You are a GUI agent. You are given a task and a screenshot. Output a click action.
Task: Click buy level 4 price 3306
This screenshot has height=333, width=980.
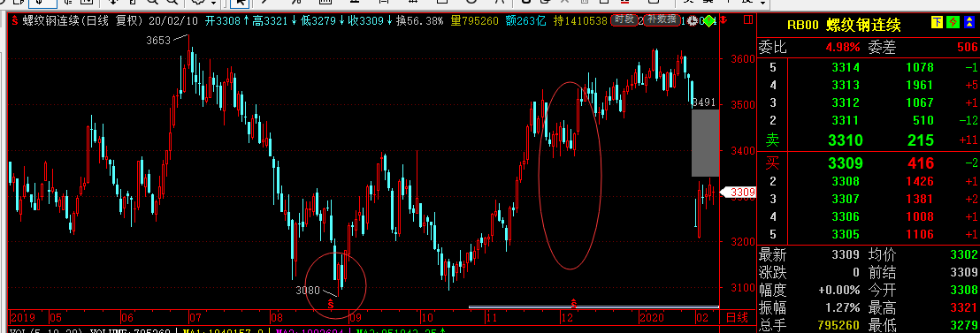pos(845,216)
